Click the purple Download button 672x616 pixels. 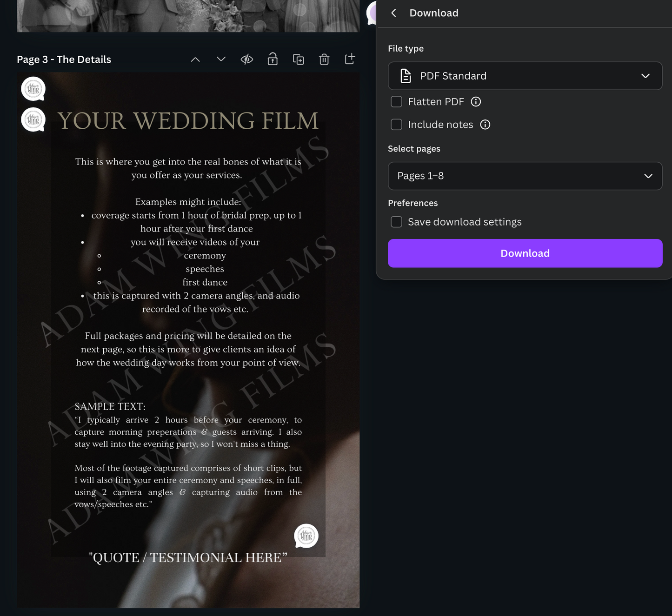tap(525, 253)
